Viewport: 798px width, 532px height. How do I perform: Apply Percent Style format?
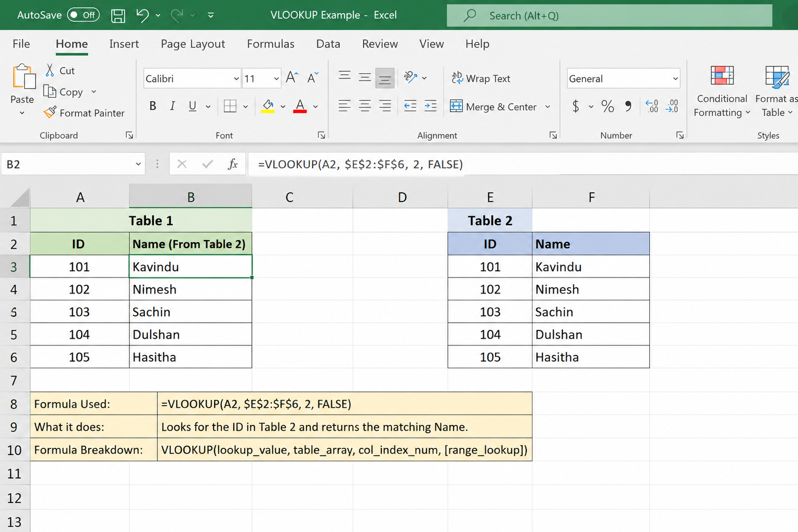click(x=607, y=106)
